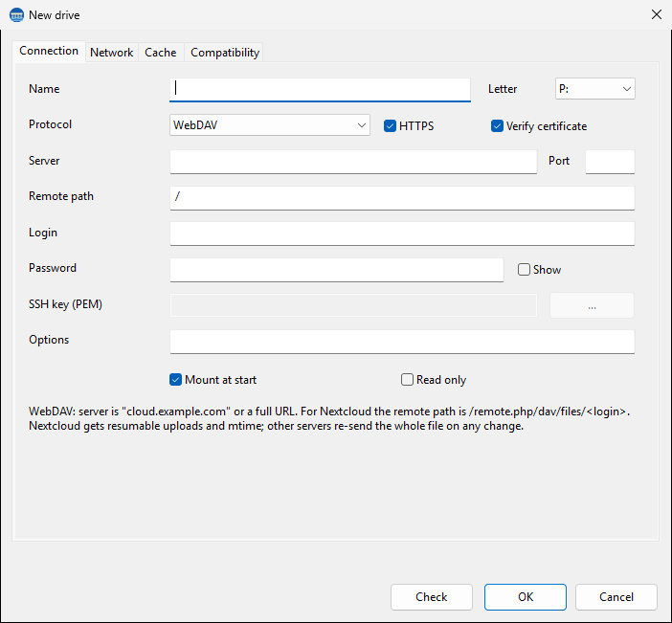Click the WebDAV help text paragraph
The width and height of the screenshot is (672, 623).
click(329, 418)
